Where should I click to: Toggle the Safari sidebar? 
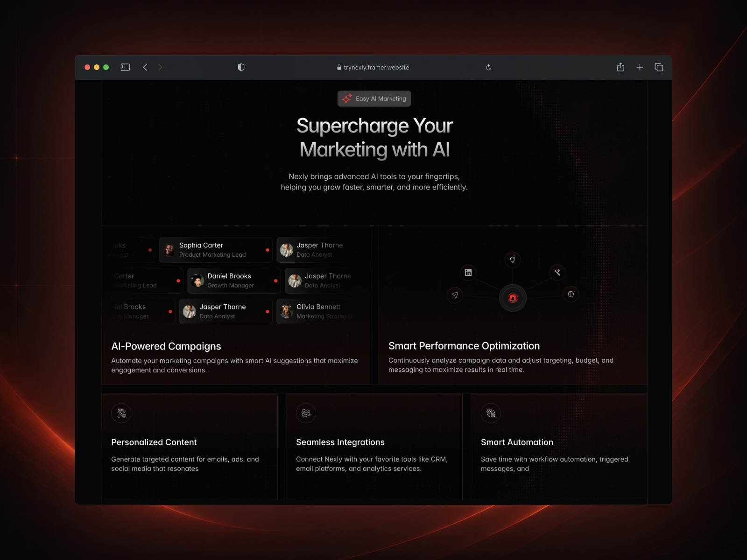point(125,67)
